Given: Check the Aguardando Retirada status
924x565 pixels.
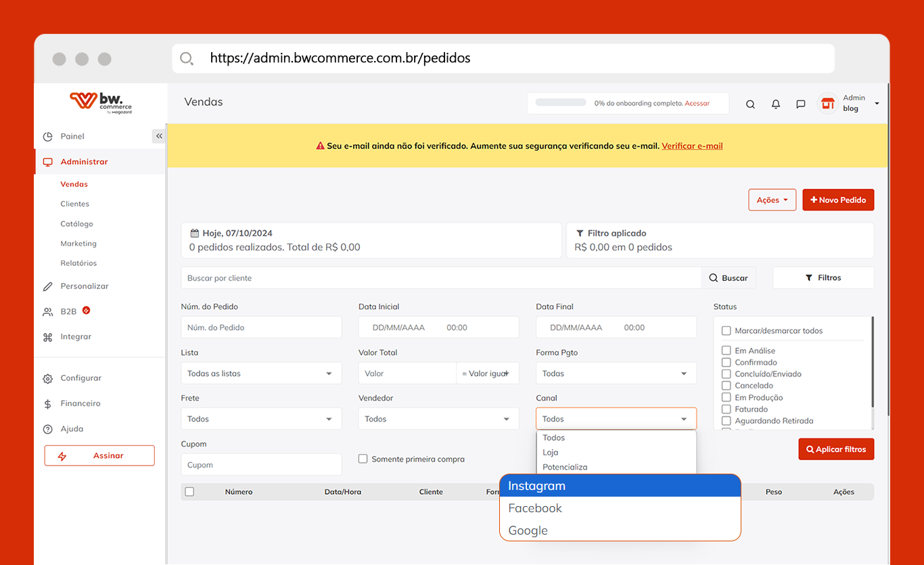Looking at the screenshot, I should coord(726,421).
